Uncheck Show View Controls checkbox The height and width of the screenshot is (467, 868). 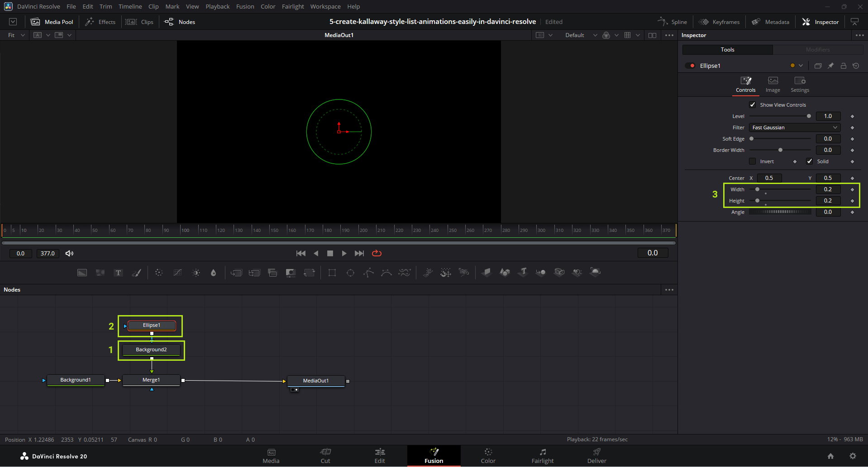click(x=753, y=105)
